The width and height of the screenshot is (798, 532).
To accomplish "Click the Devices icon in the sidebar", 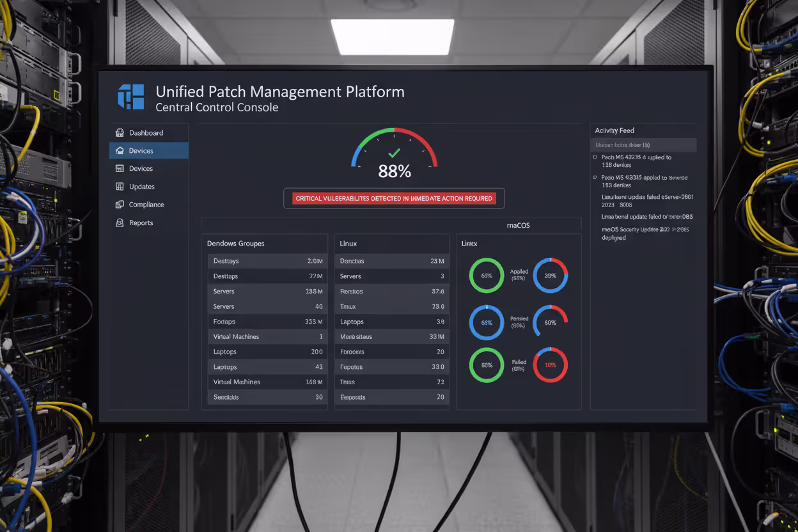I will point(120,150).
